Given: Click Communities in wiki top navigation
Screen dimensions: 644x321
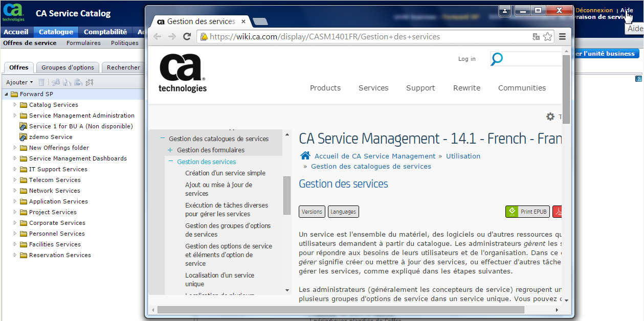Looking at the screenshot, I should 522,88.
